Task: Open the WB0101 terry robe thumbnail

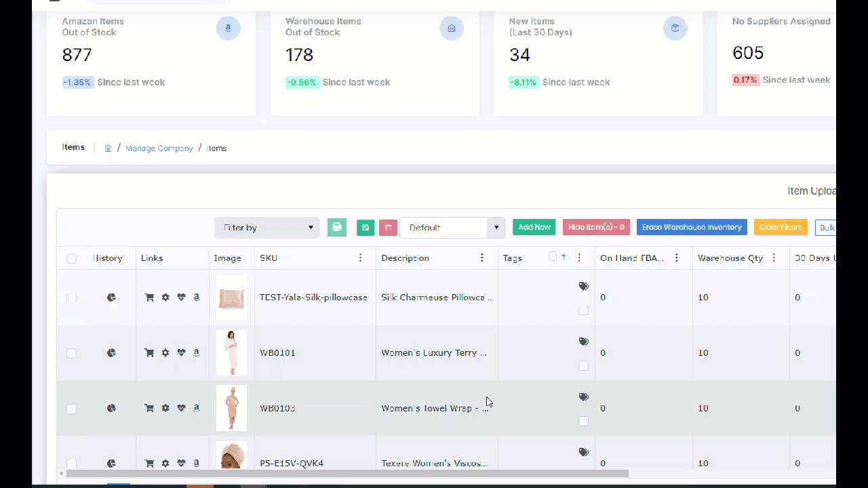Action: point(231,353)
